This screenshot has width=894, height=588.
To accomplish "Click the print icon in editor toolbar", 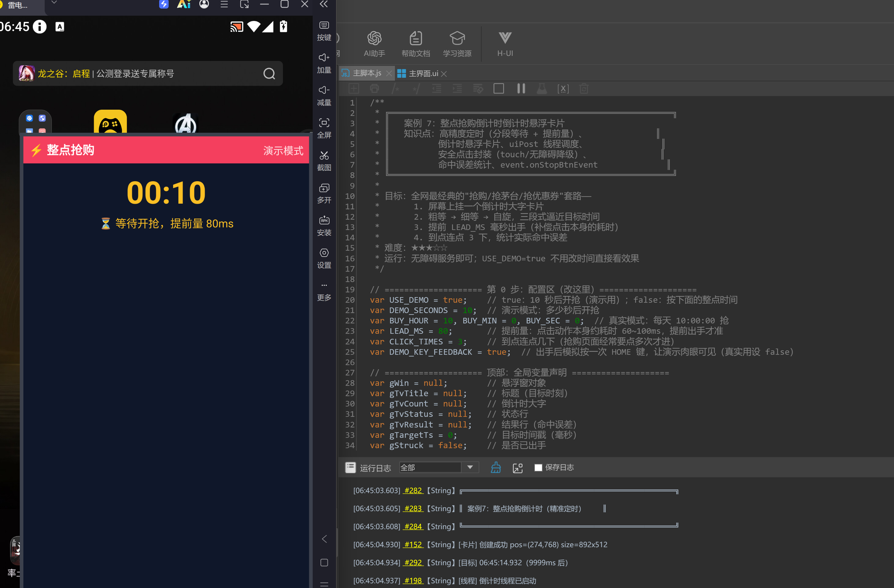I will (375, 89).
